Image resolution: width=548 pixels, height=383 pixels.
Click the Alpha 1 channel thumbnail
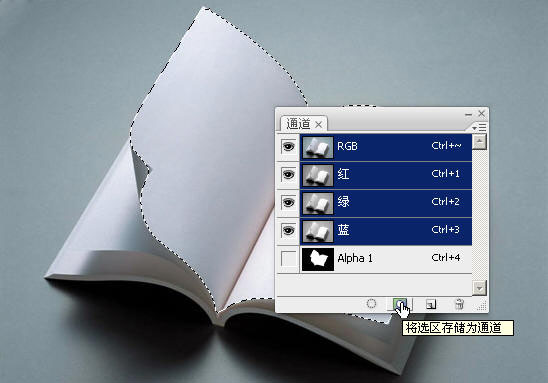318,259
